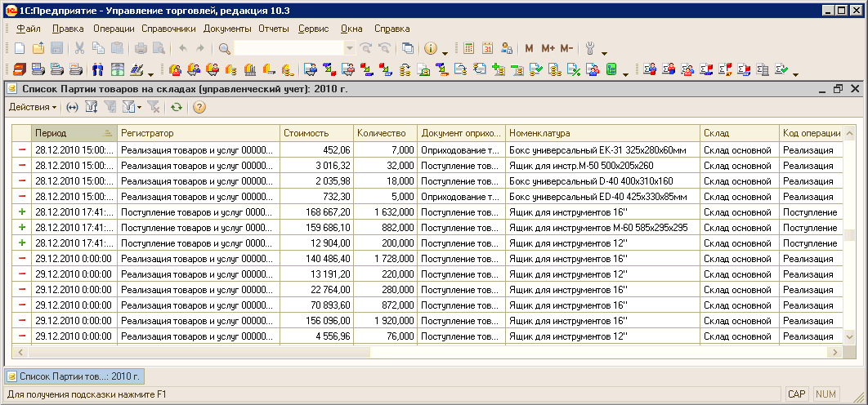
Task: Expand the arrow after the abacus icon
Action: point(150,74)
